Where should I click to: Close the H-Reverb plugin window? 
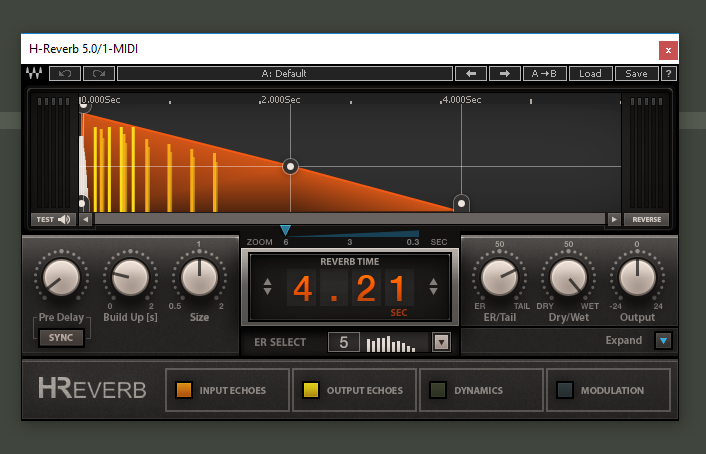(668, 50)
